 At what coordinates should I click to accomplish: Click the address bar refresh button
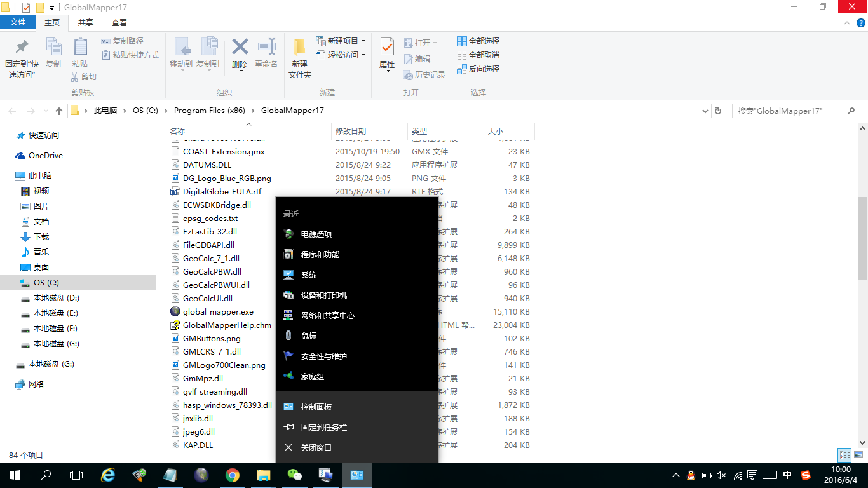718,111
